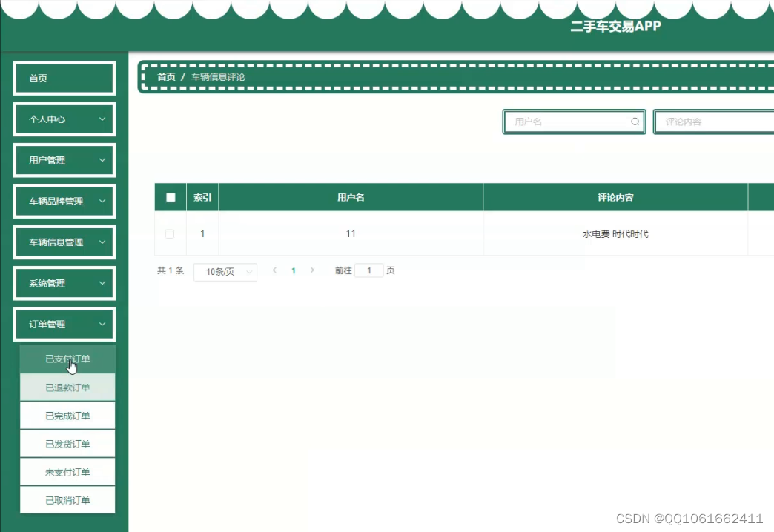Expand the 车辆品牌管理 sidebar menu
Viewport: 774px width, 532px height.
[64, 201]
